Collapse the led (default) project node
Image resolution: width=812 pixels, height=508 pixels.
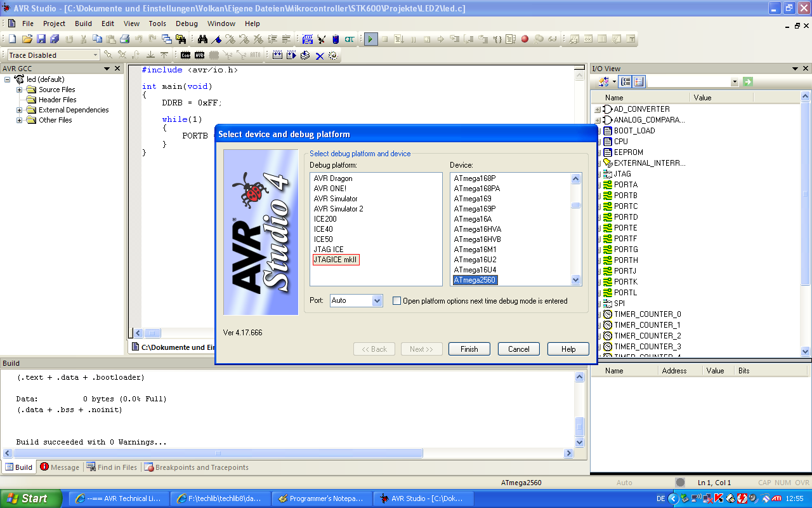7,79
